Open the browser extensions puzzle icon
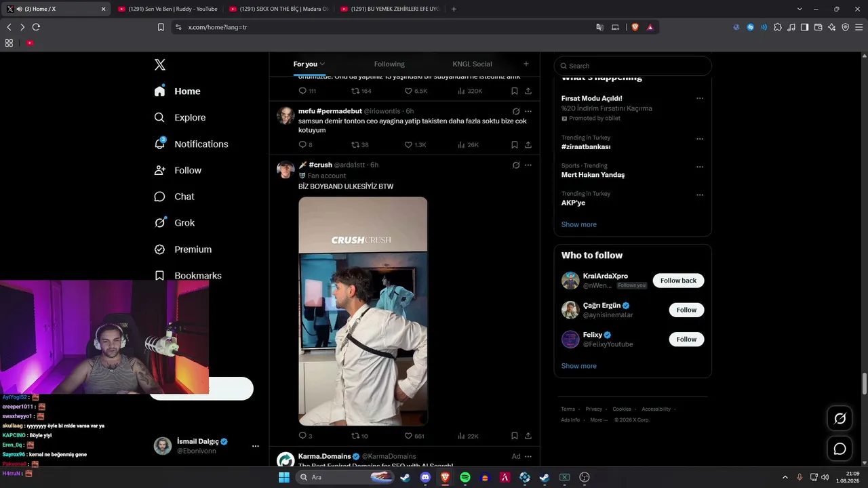868x488 pixels. 778,27
